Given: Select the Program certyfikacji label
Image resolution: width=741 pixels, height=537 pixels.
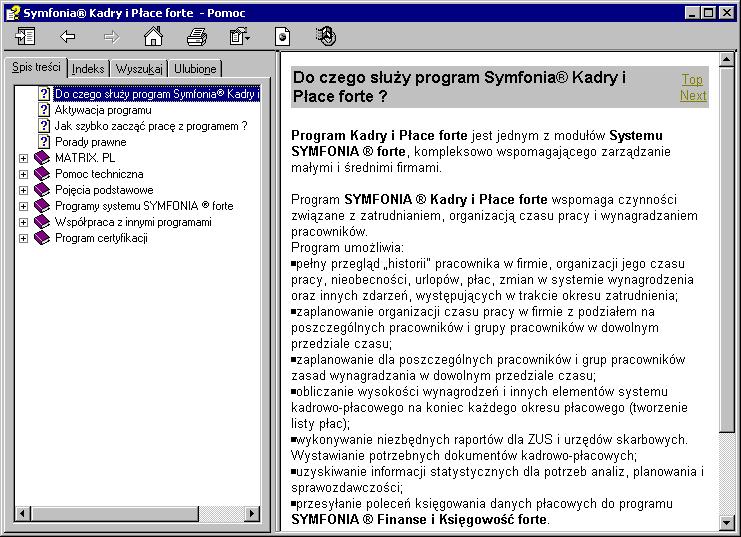Looking at the screenshot, I should tap(101, 238).
